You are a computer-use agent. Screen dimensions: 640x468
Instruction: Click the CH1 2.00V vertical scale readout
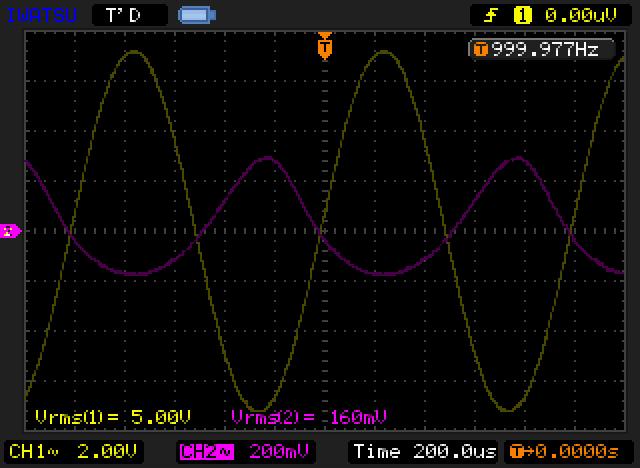click(x=73, y=452)
